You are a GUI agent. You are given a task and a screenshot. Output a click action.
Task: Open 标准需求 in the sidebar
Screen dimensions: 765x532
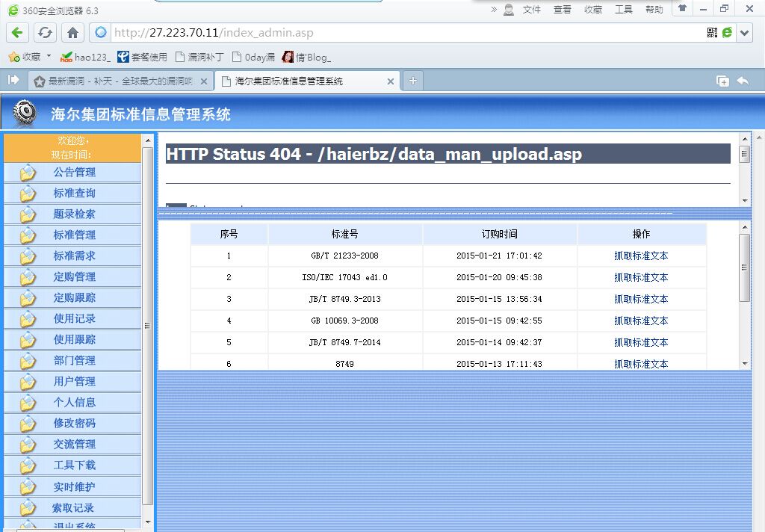[74, 256]
